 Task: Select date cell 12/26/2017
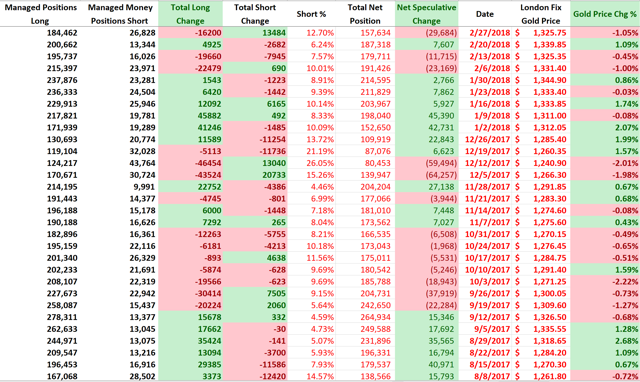coord(484,139)
